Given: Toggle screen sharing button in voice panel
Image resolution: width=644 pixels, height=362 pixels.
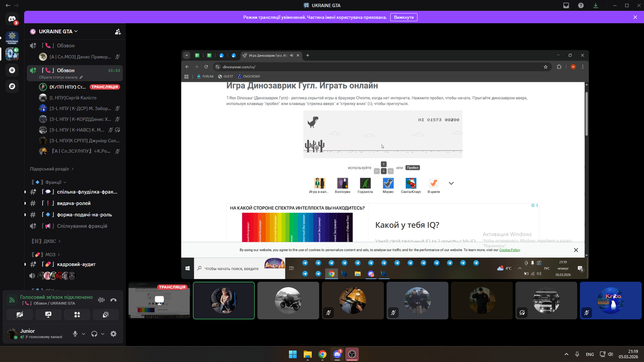Looking at the screenshot, I should coord(48,314).
